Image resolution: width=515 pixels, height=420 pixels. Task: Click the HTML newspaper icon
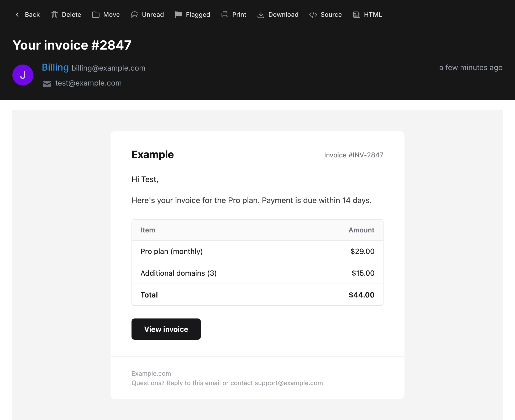pos(357,15)
